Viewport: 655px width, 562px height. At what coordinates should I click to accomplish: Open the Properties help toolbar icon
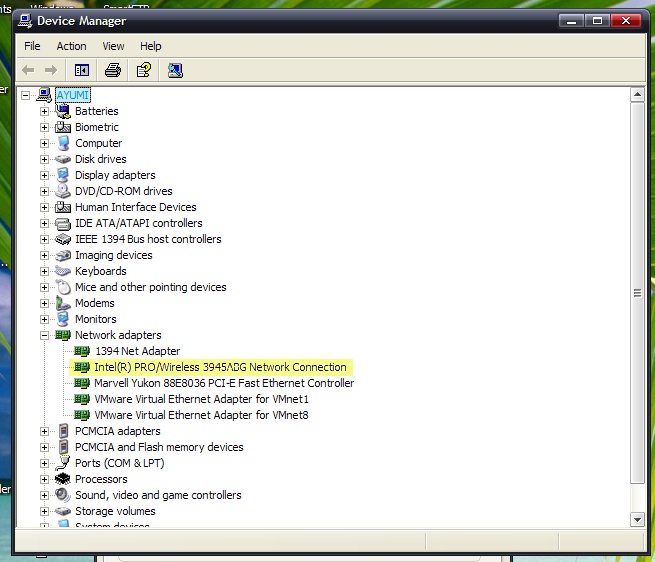(x=144, y=70)
